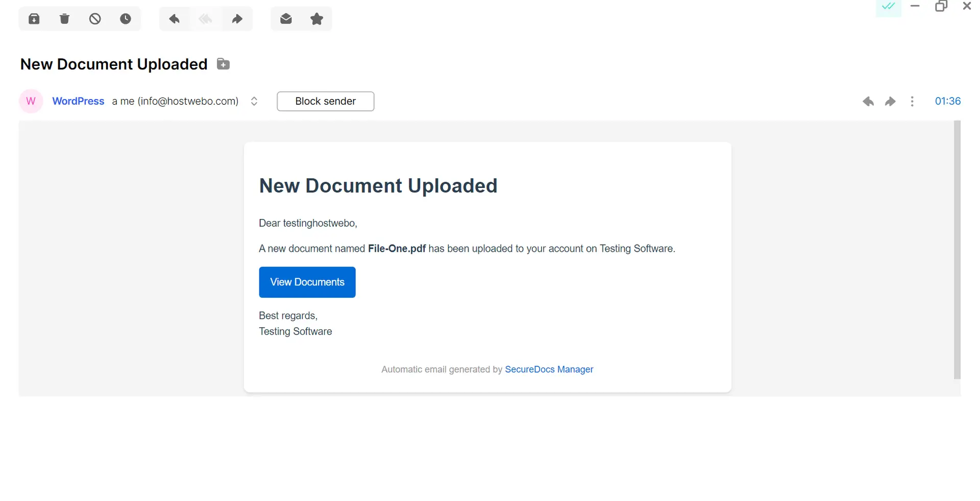Expand recipient details with the up-down chevron

254,101
